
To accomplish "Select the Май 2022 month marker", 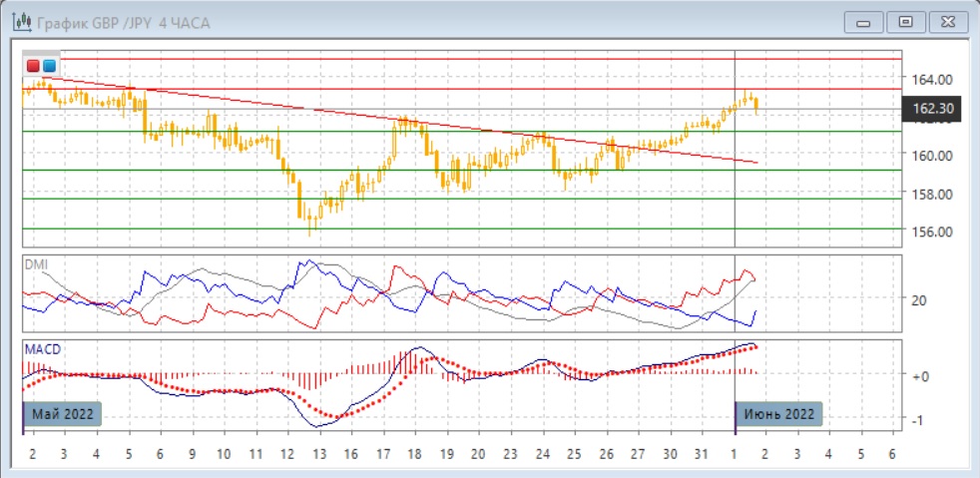I will click(65, 414).
